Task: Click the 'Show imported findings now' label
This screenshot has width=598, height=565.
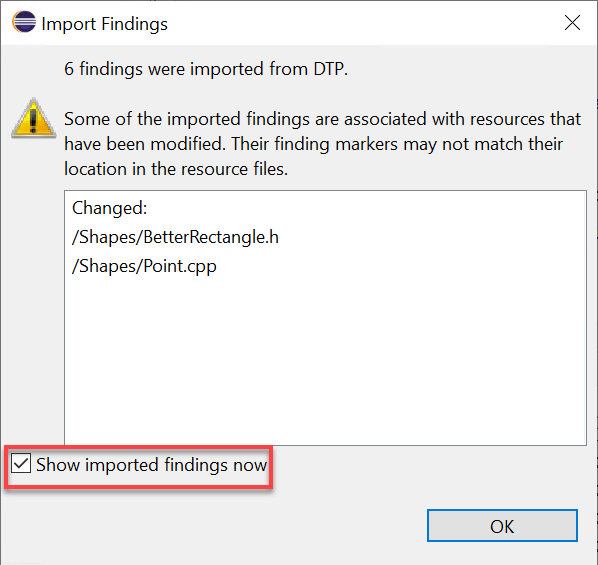Action: [x=151, y=465]
